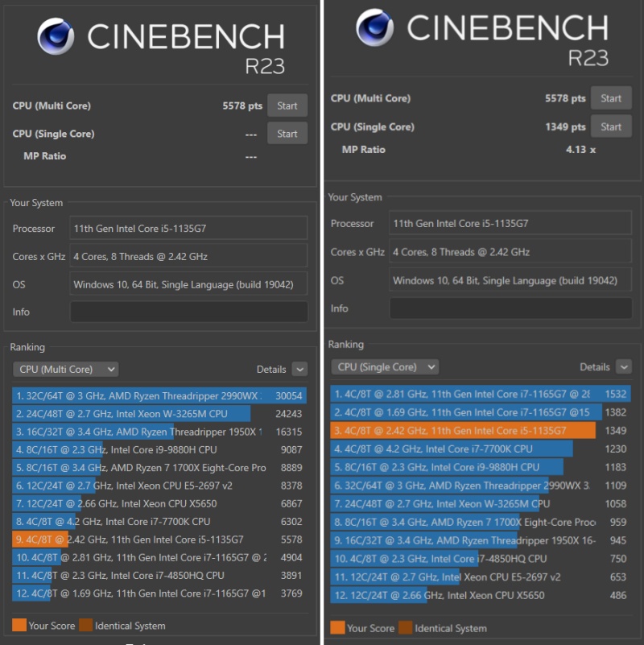Click the 4.13 x MP Ratio value

coord(580,149)
